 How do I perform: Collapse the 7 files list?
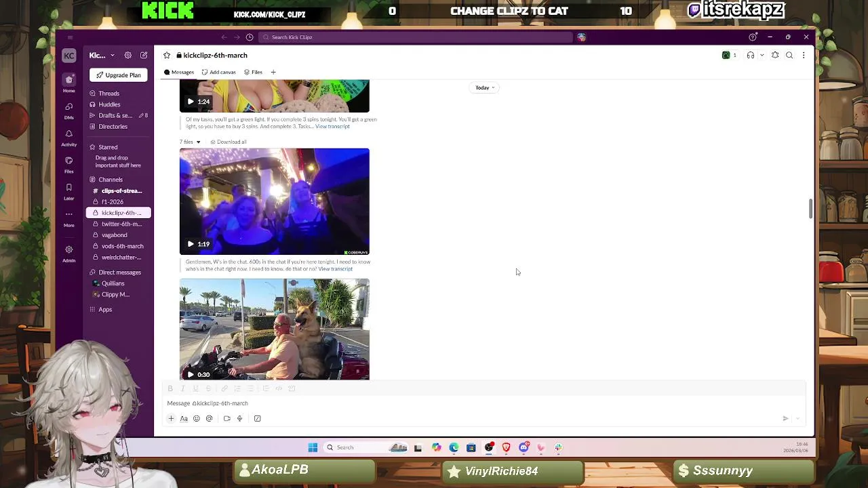click(x=190, y=142)
